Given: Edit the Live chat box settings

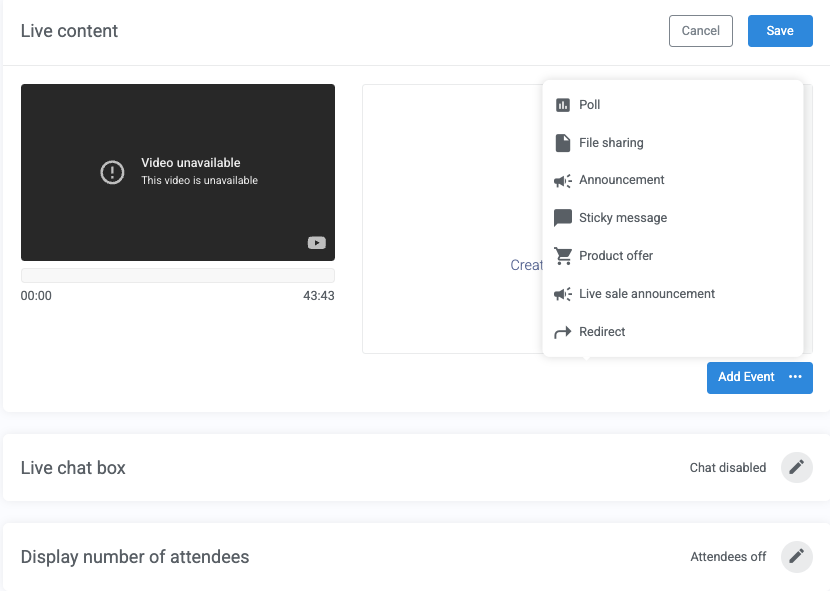Looking at the screenshot, I should (796, 467).
